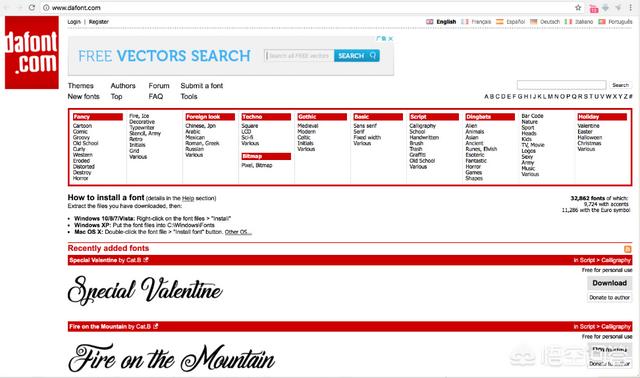Open Submit a font page
Viewport: 640px width, 378px height.
[202, 86]
